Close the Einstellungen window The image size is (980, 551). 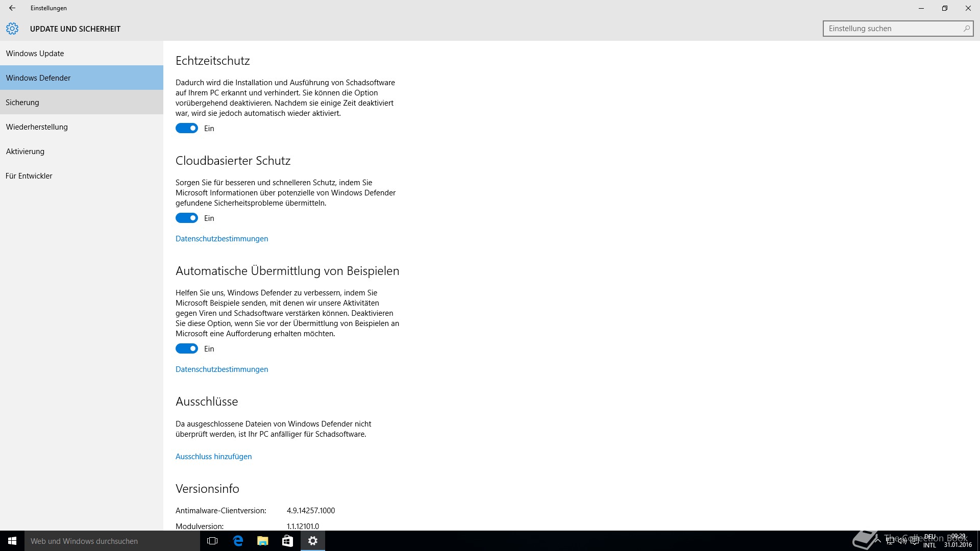tap(968, 8)
